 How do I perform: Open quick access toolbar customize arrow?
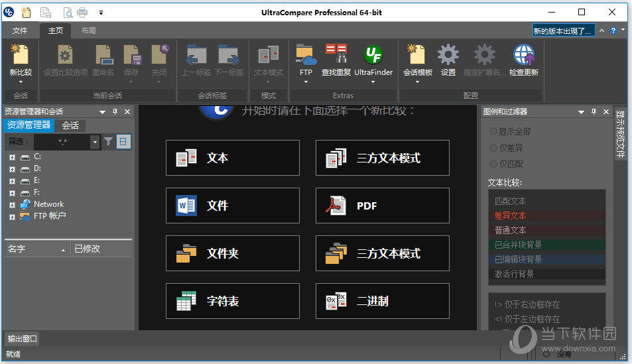click(101, 13)
